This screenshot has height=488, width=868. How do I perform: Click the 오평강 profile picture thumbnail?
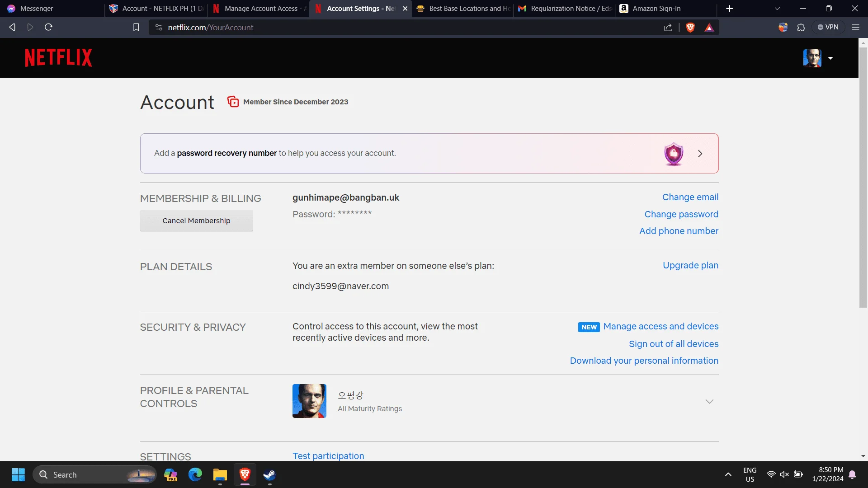[x=309, y=401]
